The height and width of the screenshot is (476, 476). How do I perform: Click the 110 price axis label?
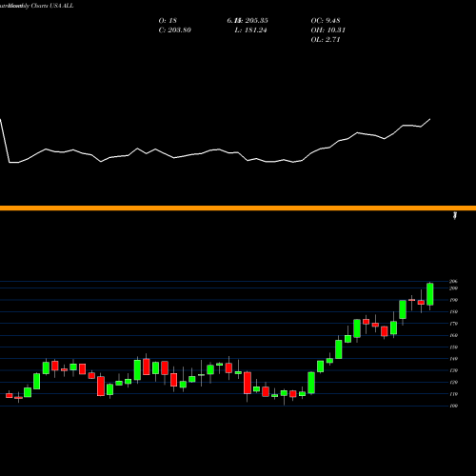point(453,394)
